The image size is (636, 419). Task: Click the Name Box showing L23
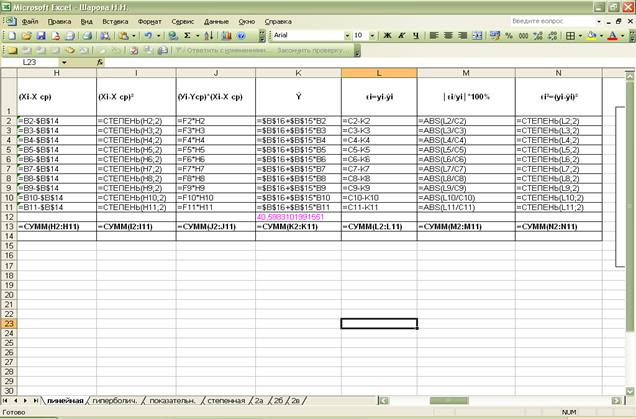[30, 62]
